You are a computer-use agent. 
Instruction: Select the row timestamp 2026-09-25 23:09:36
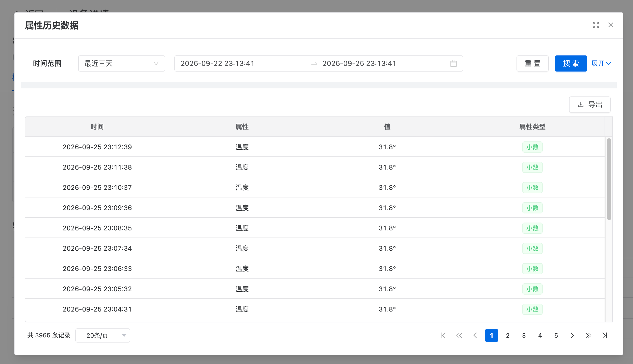[x=97, y=208]
